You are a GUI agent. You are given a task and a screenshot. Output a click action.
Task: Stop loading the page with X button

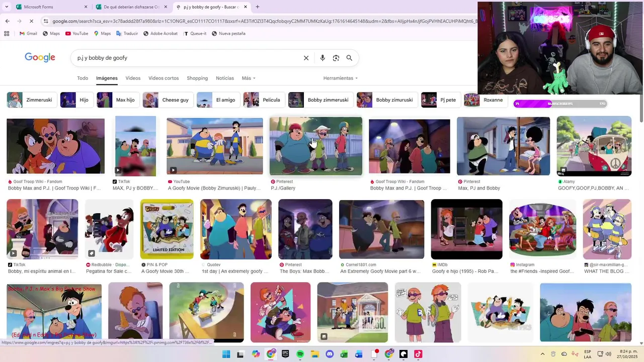[31, 21]
